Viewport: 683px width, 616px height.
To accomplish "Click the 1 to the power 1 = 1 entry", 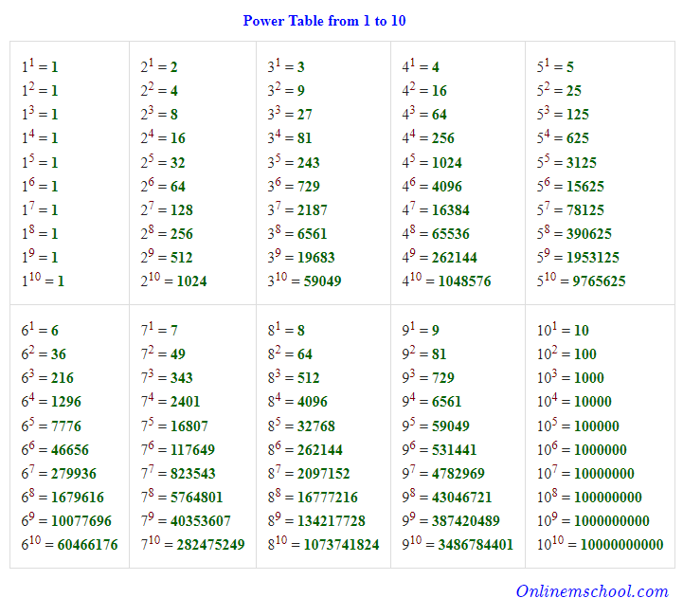I will click(40, 67).
